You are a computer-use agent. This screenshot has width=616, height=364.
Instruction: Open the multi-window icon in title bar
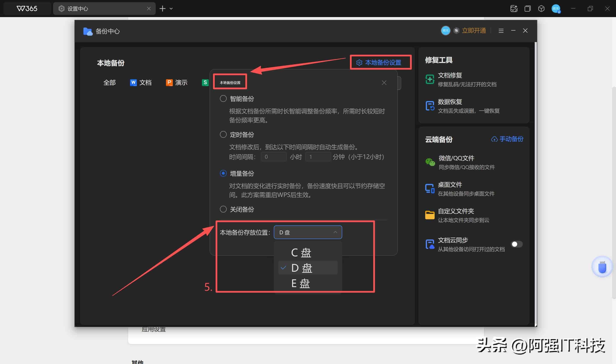click(527, 9)
